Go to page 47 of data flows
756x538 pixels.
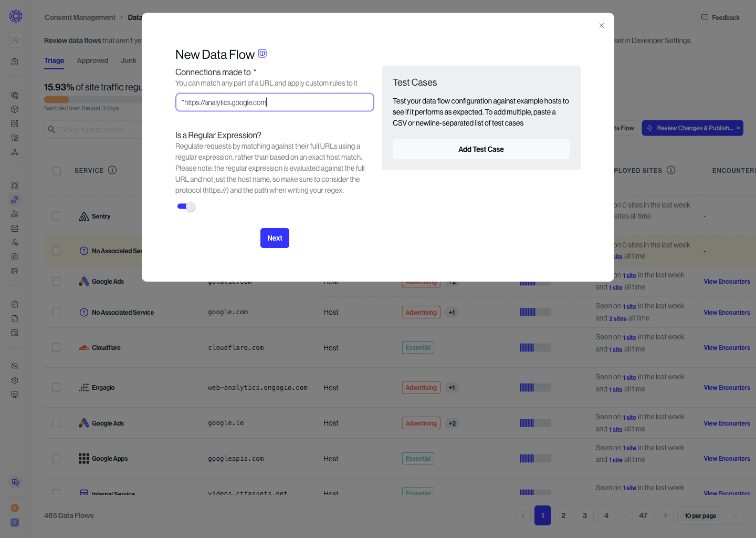pyautogui.click(x=643, y=515)
